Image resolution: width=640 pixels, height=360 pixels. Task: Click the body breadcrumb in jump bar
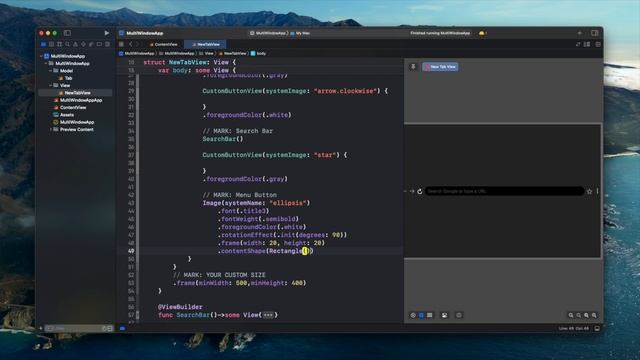coord(258,53)
